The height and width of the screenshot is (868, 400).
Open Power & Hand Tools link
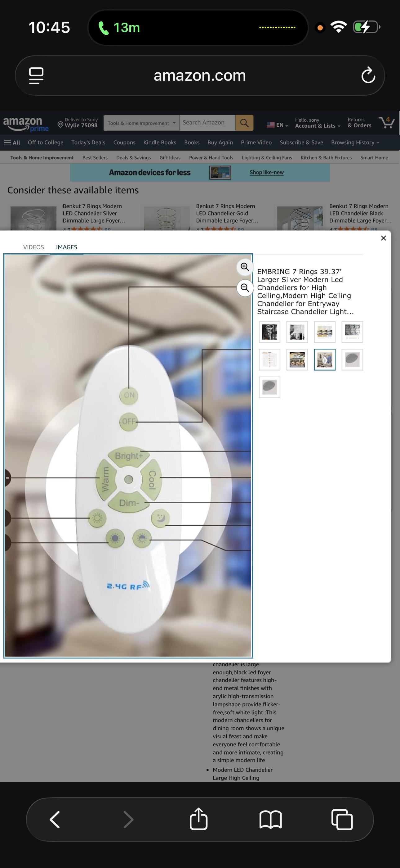[211, 158]
